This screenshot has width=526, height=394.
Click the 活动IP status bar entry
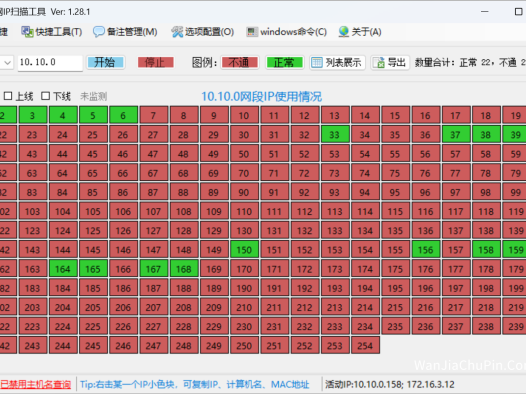coord(390,384)
